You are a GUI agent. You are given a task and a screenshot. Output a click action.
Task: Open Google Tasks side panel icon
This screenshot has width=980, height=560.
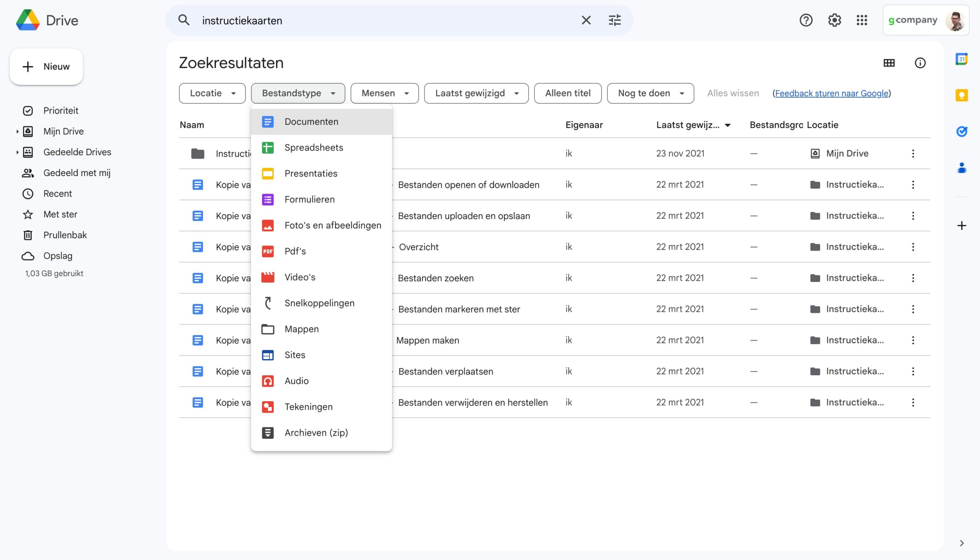pos(962,132)
